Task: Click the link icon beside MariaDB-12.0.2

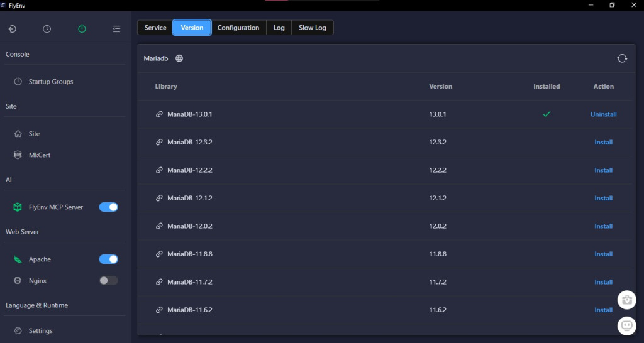Action: (x=159, y=226)
